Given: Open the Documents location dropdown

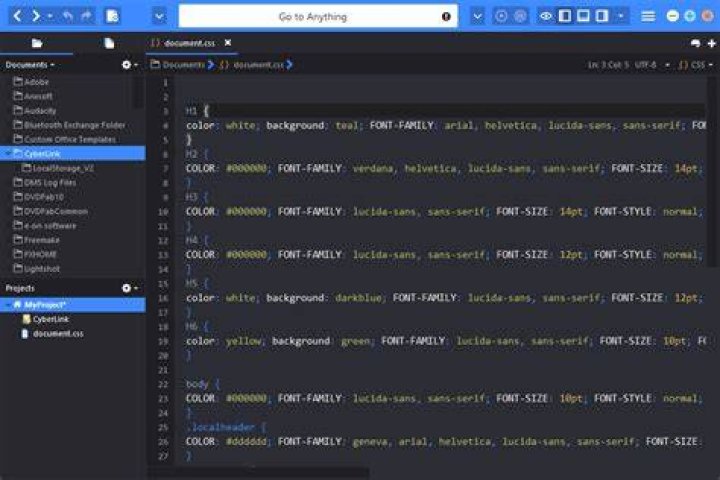Looking at the screenshot, I should [x=30, y=65].
